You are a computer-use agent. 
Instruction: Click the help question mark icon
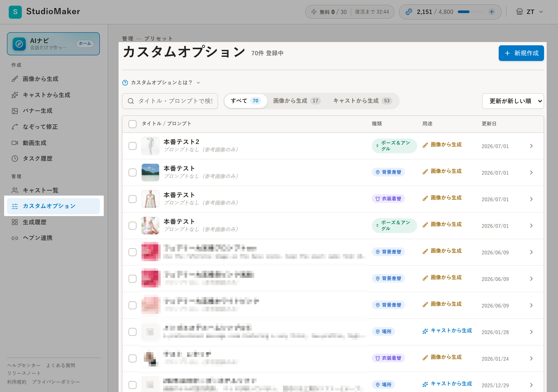coord(125,83)
